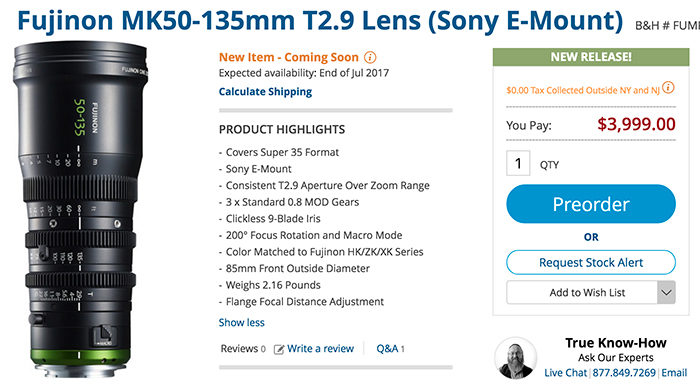Open the Add to Wish List dropdown arrow

coord(666,293)
